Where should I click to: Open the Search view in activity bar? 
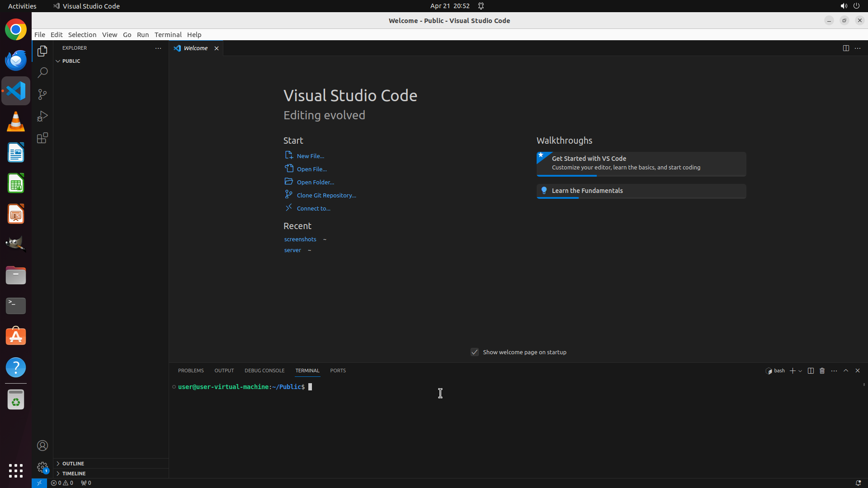pyautogui.click(x=42, y=72)
